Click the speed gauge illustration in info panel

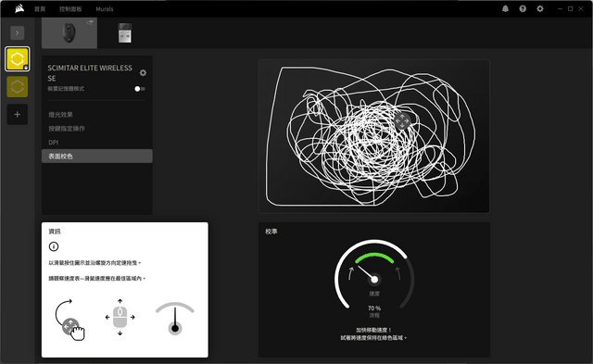coord(175,319)
